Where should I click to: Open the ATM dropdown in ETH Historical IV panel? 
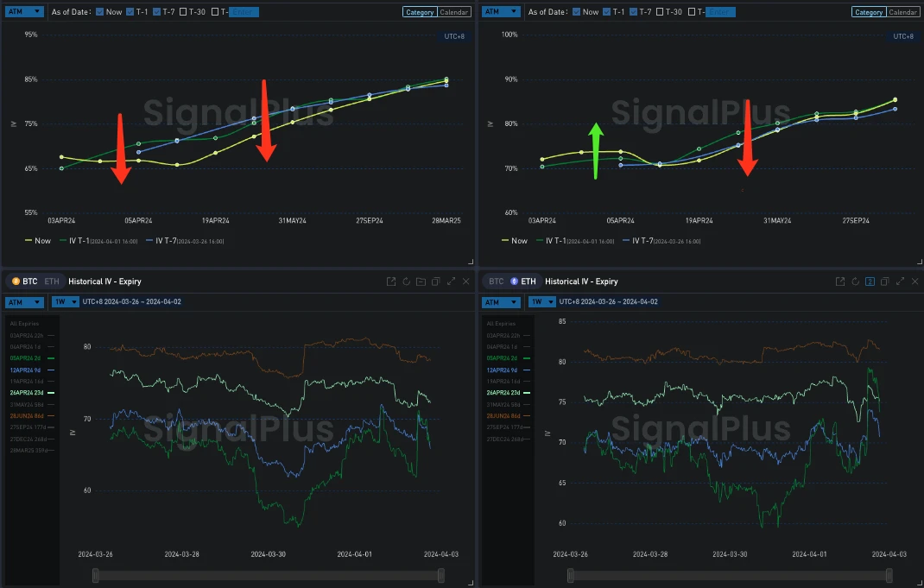coord(500,302)
